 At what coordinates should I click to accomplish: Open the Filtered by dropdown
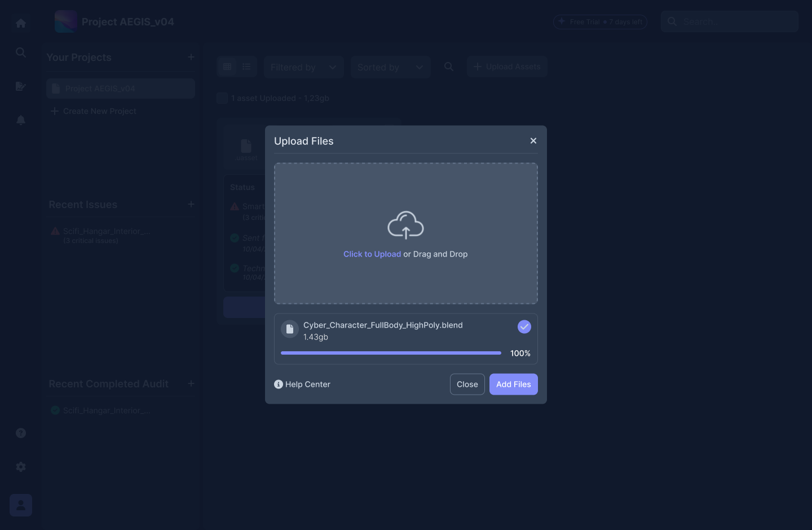(x=304, y=67)
